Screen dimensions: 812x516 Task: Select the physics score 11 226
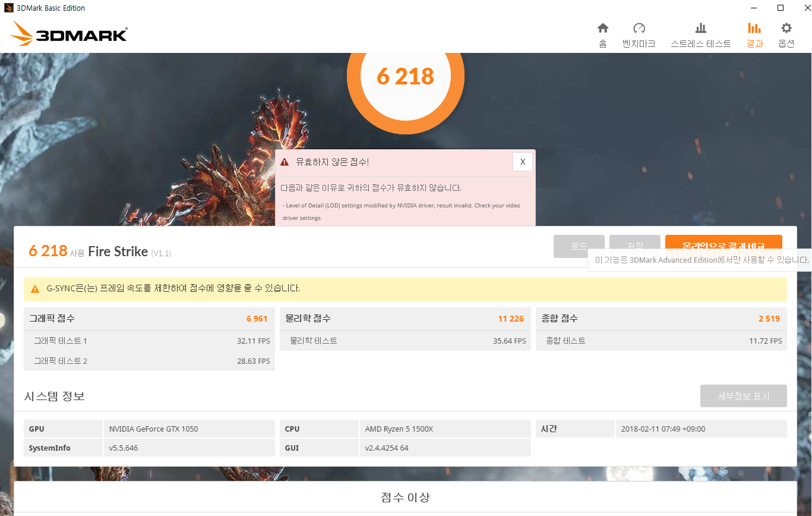511,319
